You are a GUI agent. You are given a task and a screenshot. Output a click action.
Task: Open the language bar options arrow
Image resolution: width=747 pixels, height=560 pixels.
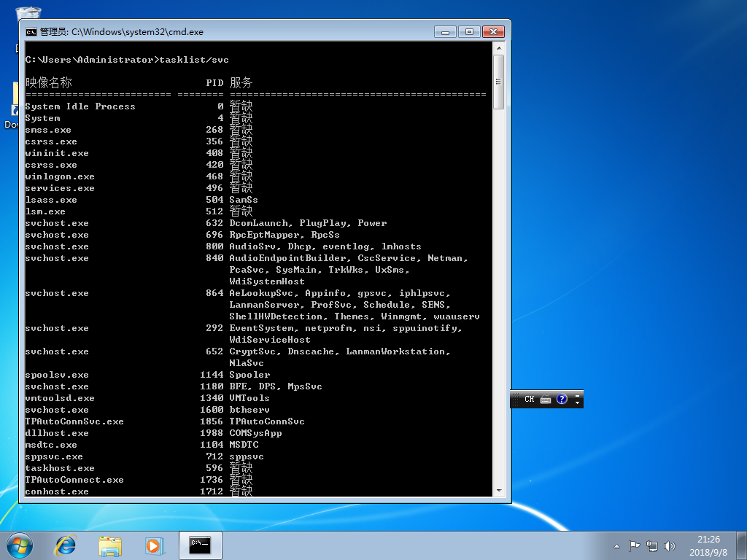(x=578, y=402)
